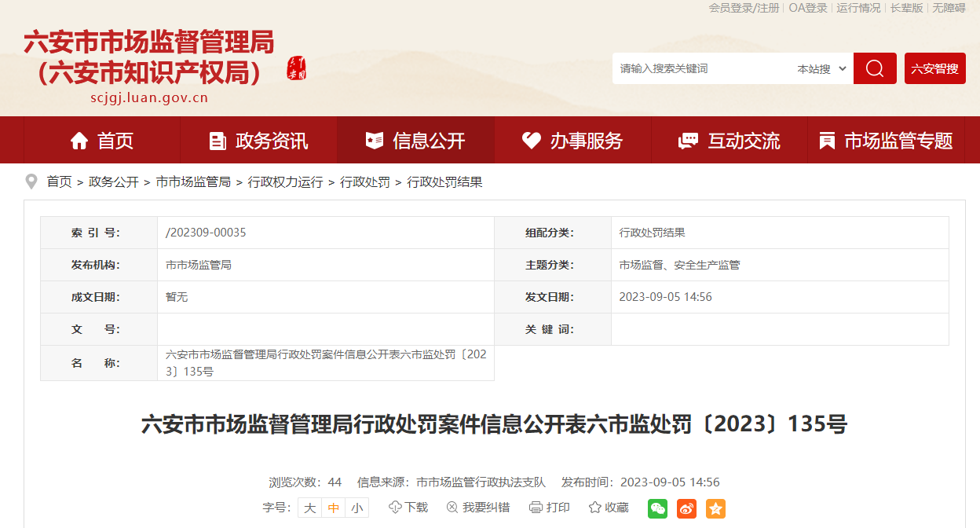Click the red magnifier search button

(x=875, y=68)
